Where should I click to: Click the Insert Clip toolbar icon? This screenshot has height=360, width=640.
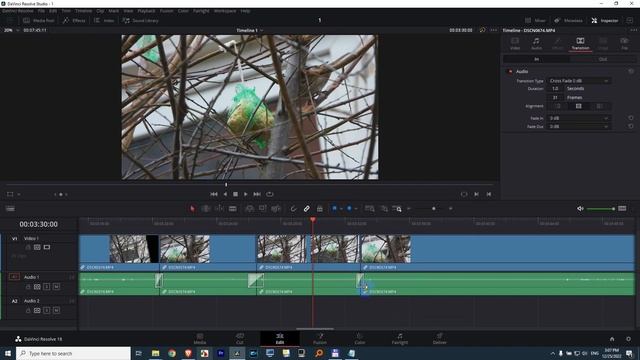249,209
